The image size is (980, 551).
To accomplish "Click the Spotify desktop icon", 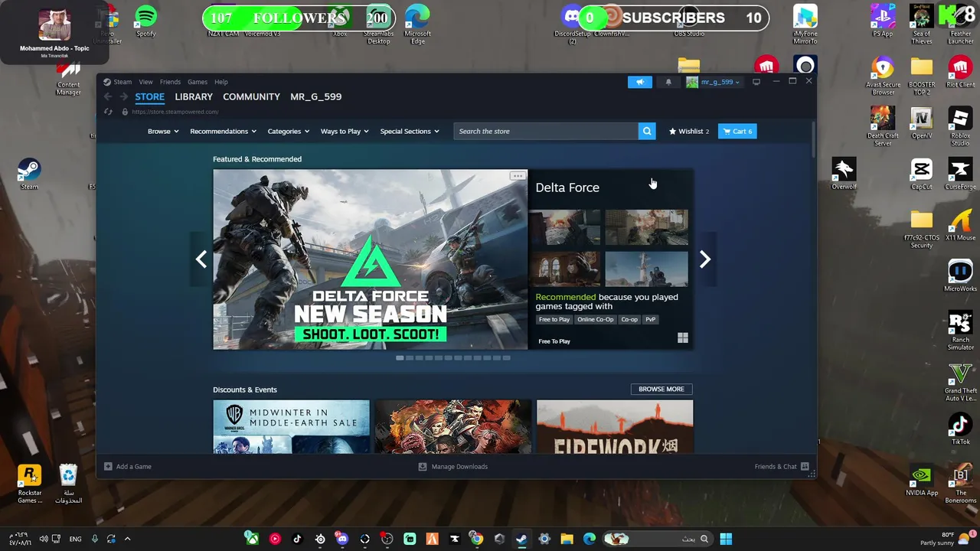I will [x=145, y=21].
